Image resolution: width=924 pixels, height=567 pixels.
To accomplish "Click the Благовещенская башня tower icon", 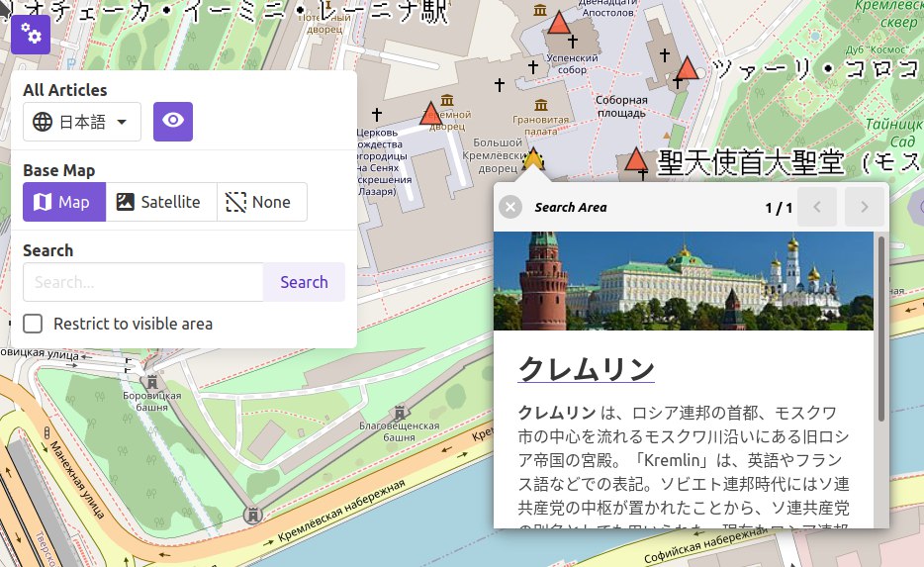I will (400, 412).
